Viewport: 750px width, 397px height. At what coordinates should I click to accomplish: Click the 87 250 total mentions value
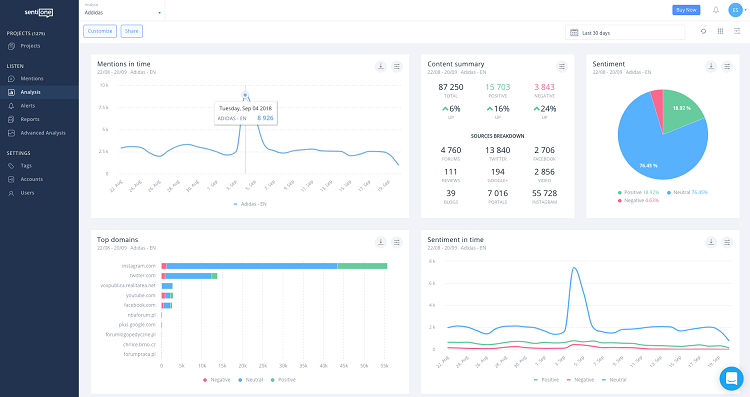[x=451, y=87]
